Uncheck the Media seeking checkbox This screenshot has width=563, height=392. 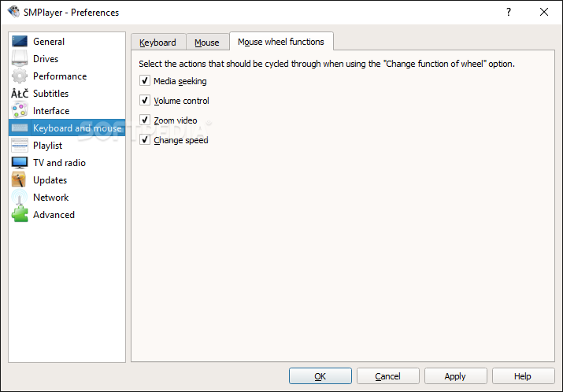[x=145, y=80]
